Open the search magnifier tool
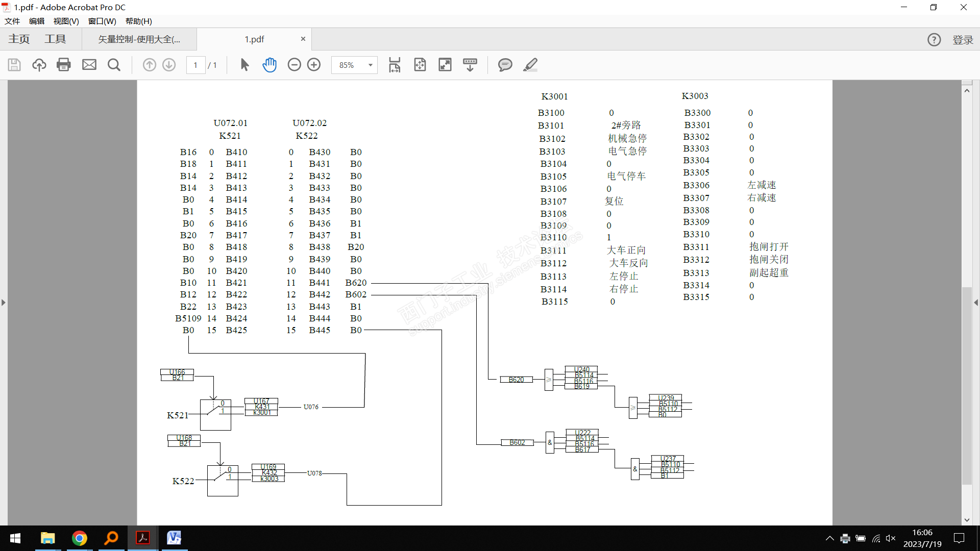This screenshot has height=551, width=980. (x=114, y=65)
